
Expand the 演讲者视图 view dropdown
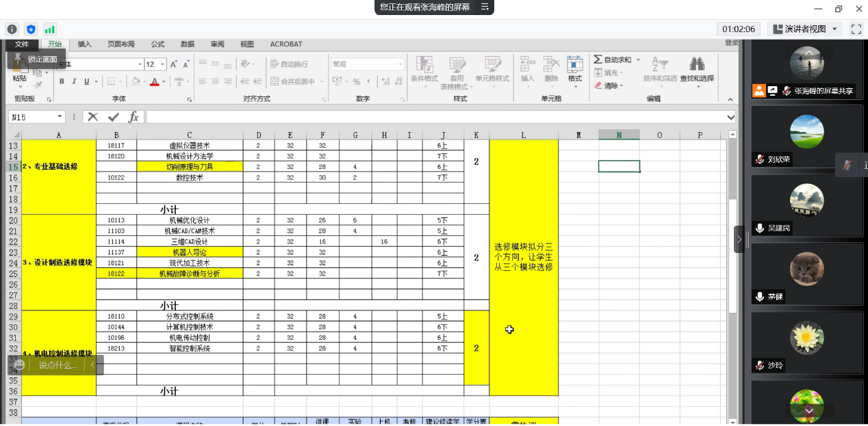pos(835,29)
